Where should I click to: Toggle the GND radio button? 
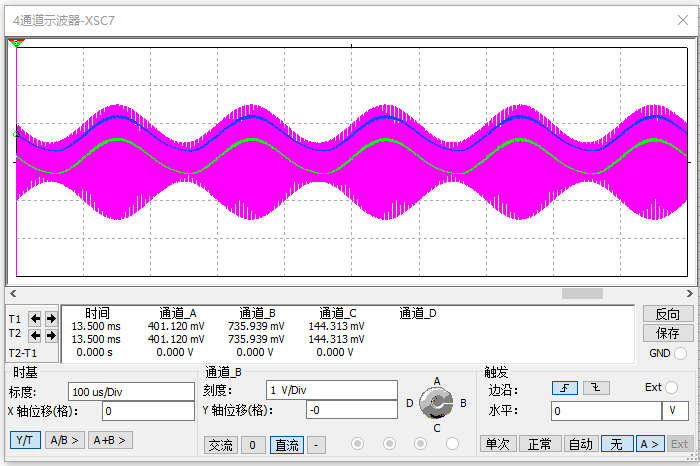click(681, 353)
